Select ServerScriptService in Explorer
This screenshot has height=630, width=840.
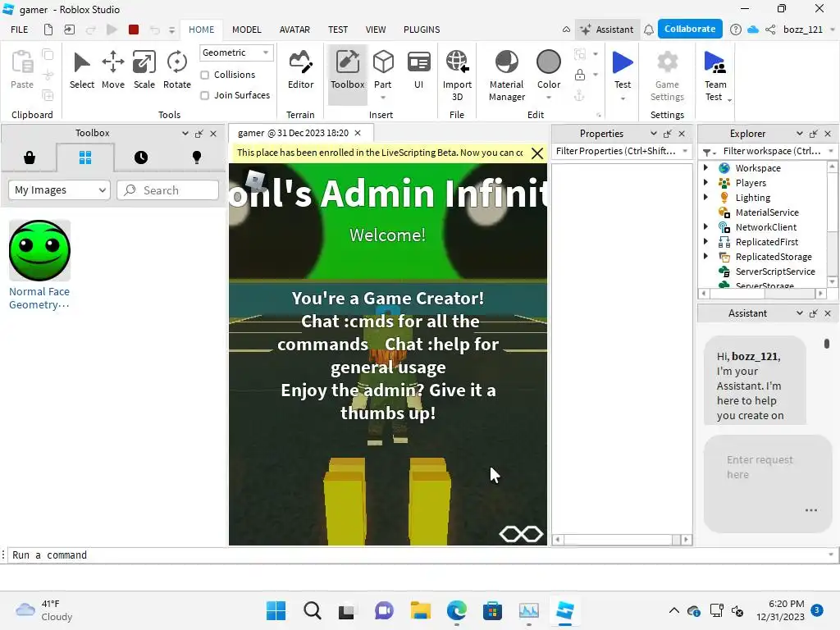774,271
